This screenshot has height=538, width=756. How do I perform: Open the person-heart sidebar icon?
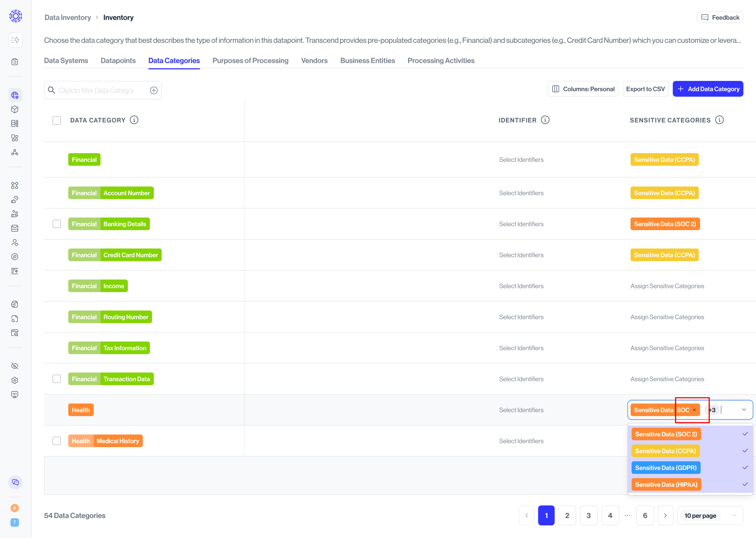[x=15, y=242]
